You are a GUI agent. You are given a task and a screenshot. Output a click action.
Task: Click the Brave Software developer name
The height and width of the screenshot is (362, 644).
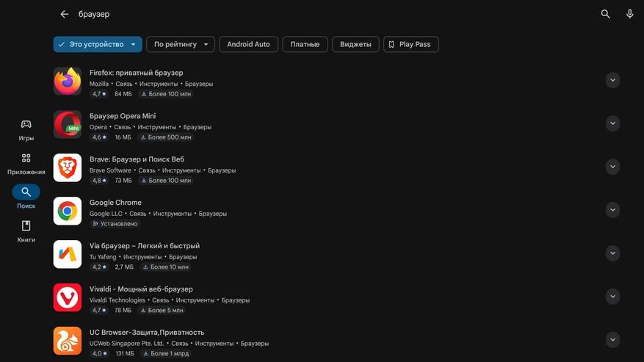110,170
